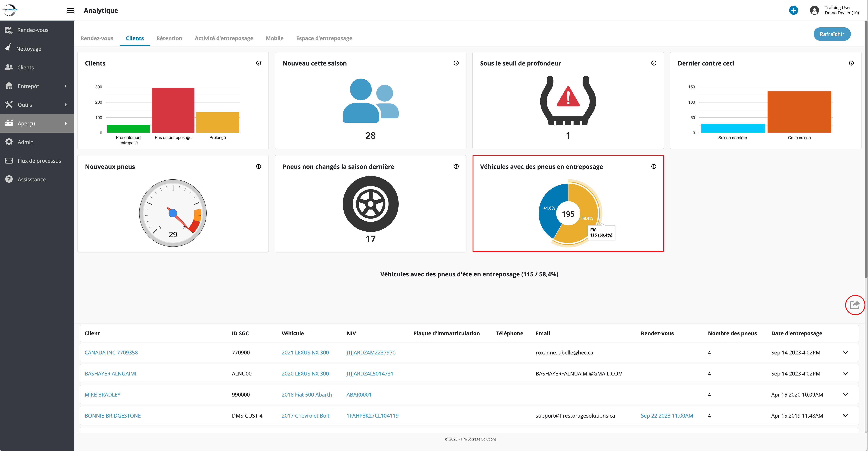Switch to the Rétention tab

(169, 38)
